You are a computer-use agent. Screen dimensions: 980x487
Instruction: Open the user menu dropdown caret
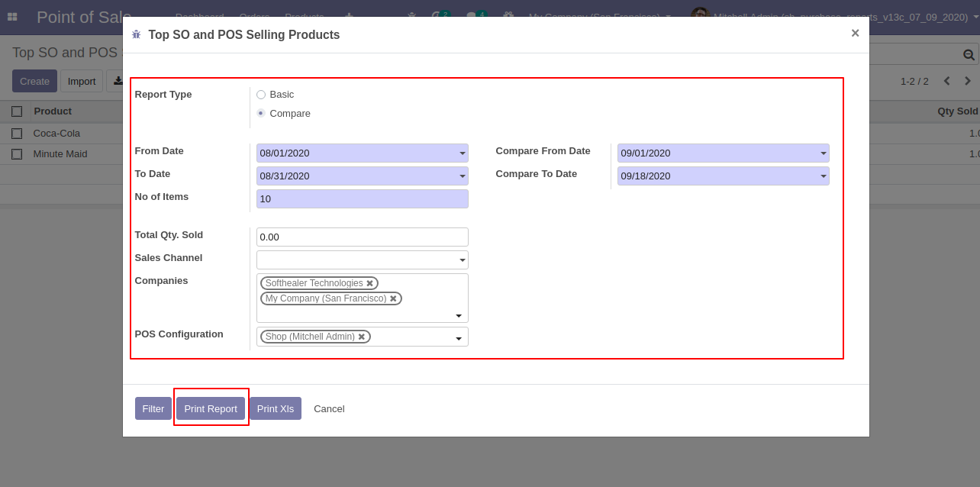[x=976, y=16]
